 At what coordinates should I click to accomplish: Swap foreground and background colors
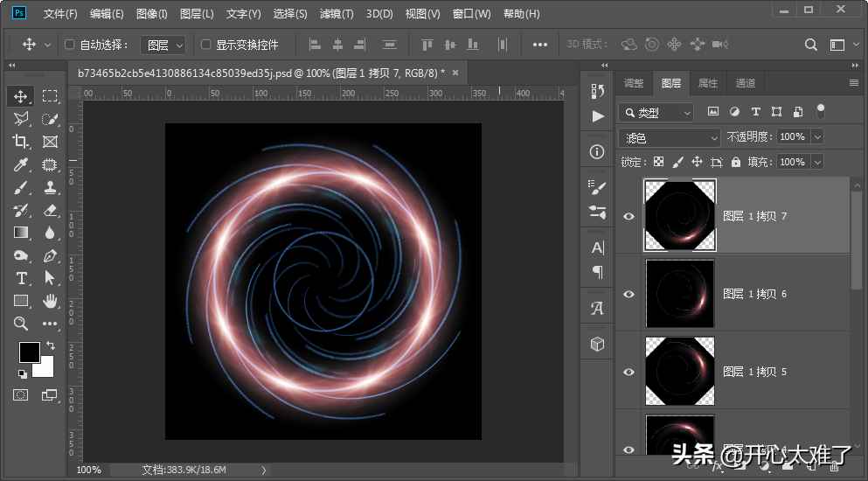point(51,345)
